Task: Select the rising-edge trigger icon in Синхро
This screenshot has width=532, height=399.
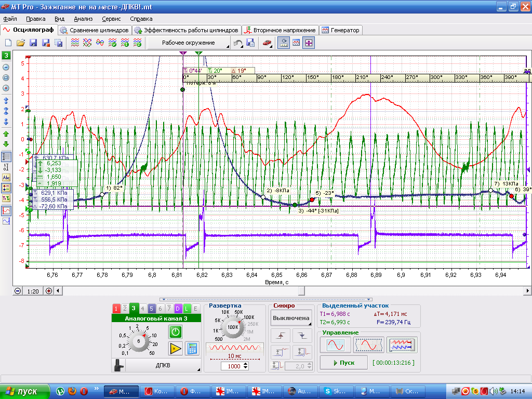Action: pyautogui.click(x=281, y=336)
